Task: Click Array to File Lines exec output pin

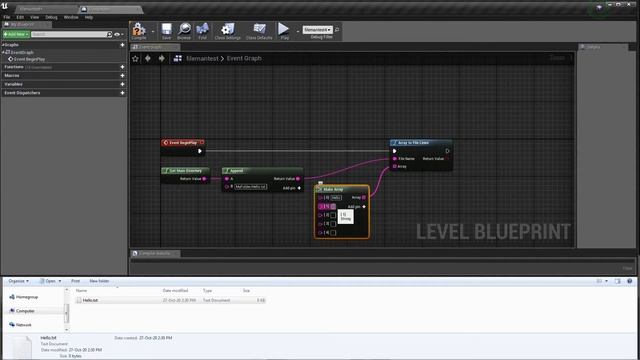Action: 447,151
